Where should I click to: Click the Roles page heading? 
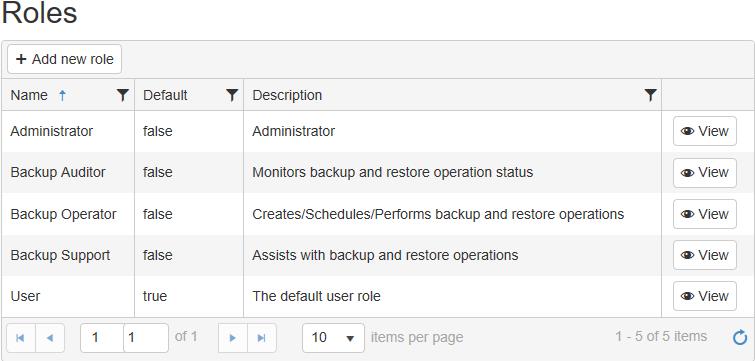(x=39, y=13)
